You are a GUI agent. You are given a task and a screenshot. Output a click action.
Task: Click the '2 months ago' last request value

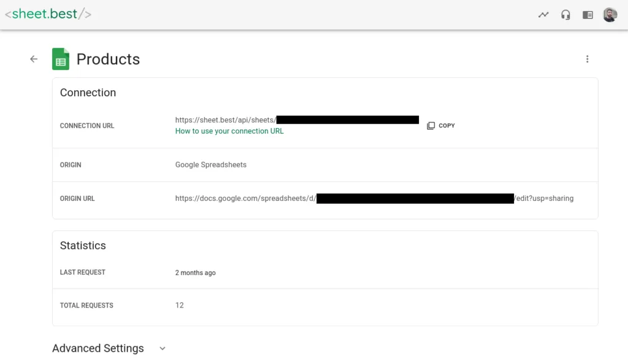(x=195, y=273)
